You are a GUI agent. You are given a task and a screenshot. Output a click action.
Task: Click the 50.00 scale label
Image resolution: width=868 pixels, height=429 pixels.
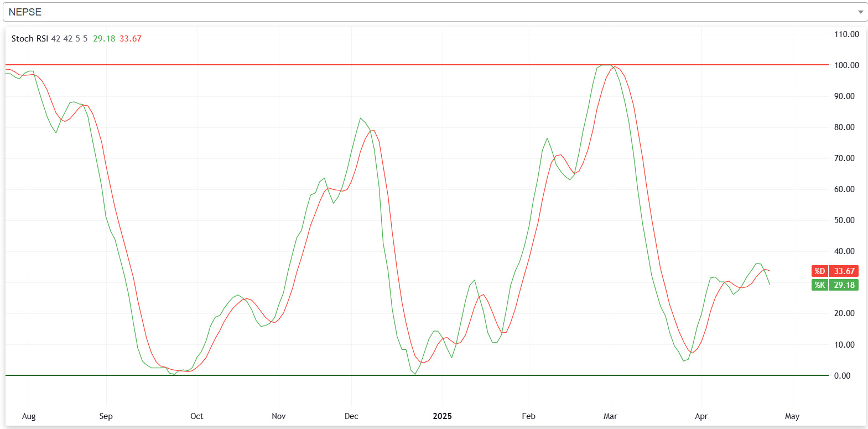click(x=844, y=220)
